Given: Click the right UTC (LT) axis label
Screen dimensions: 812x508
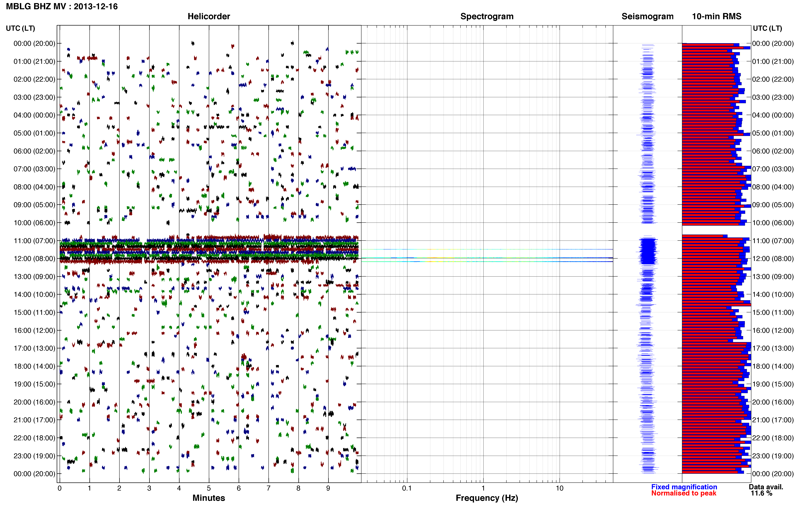Looking at the screenshot, I should tap(767, 28).
